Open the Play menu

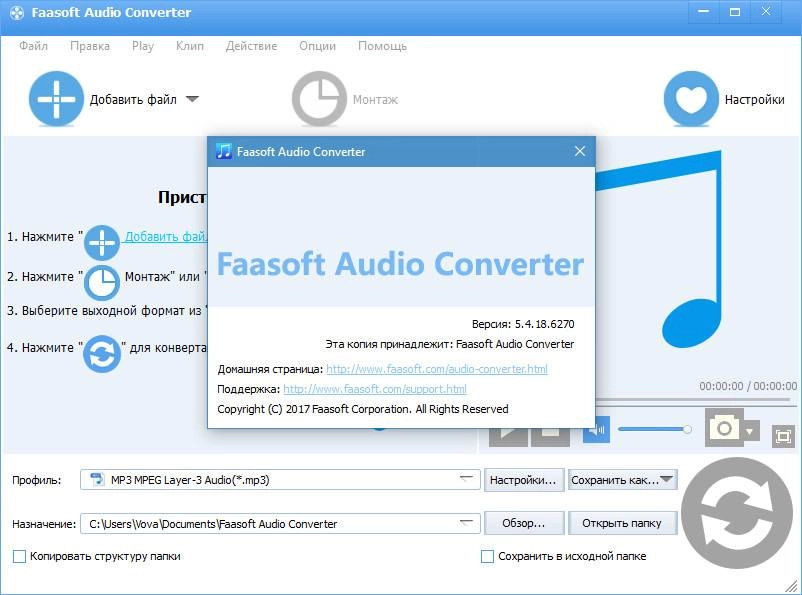tap(143, 46)
